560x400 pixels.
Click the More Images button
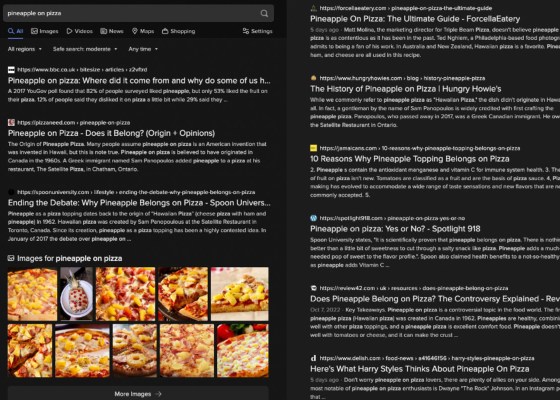point(138,394)
